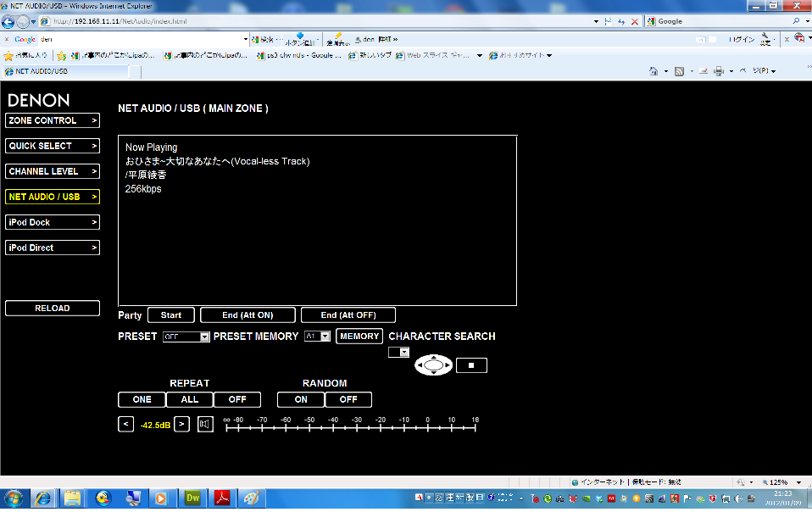Open the address bar history dropdown arrow

pos(596,22)
